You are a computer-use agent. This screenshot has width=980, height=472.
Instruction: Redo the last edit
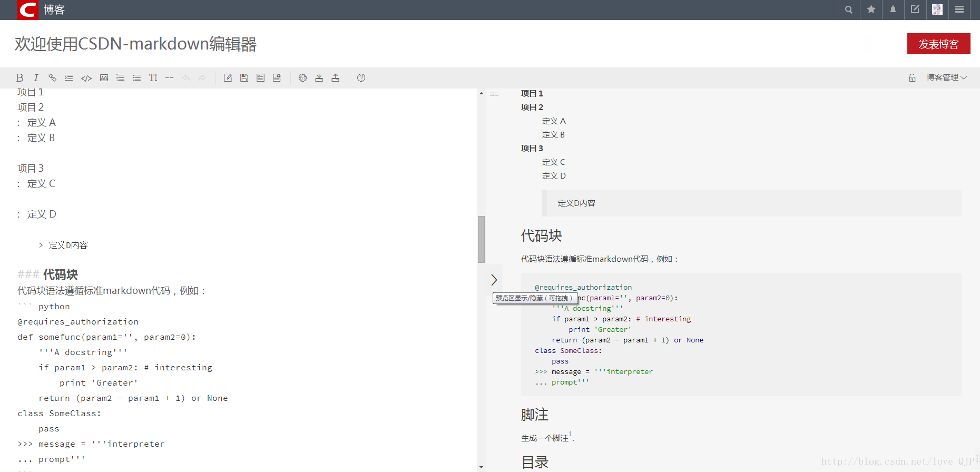click(202, 78)
